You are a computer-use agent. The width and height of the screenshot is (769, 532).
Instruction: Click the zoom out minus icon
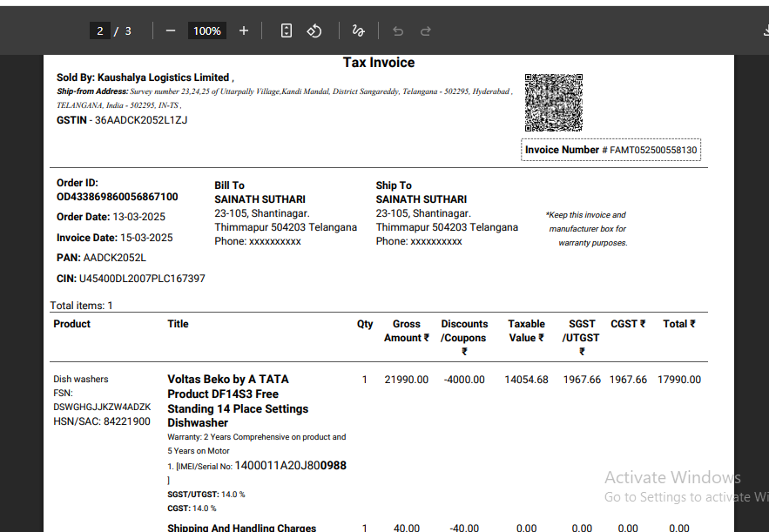click(170, 30)
